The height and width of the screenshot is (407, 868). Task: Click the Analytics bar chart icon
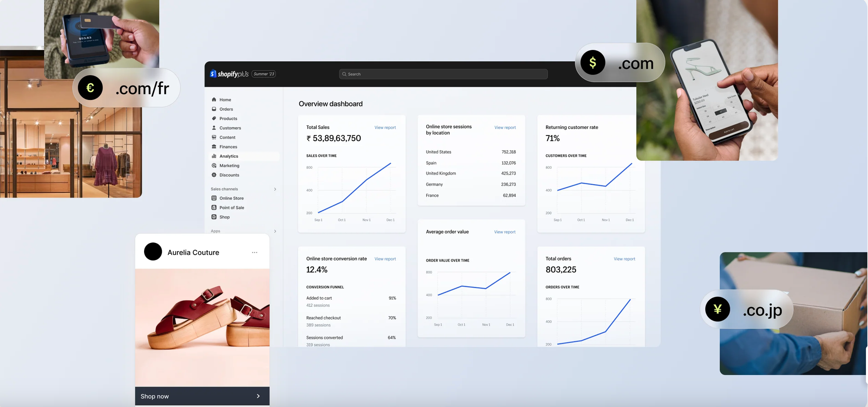click(x=214, y=156)
